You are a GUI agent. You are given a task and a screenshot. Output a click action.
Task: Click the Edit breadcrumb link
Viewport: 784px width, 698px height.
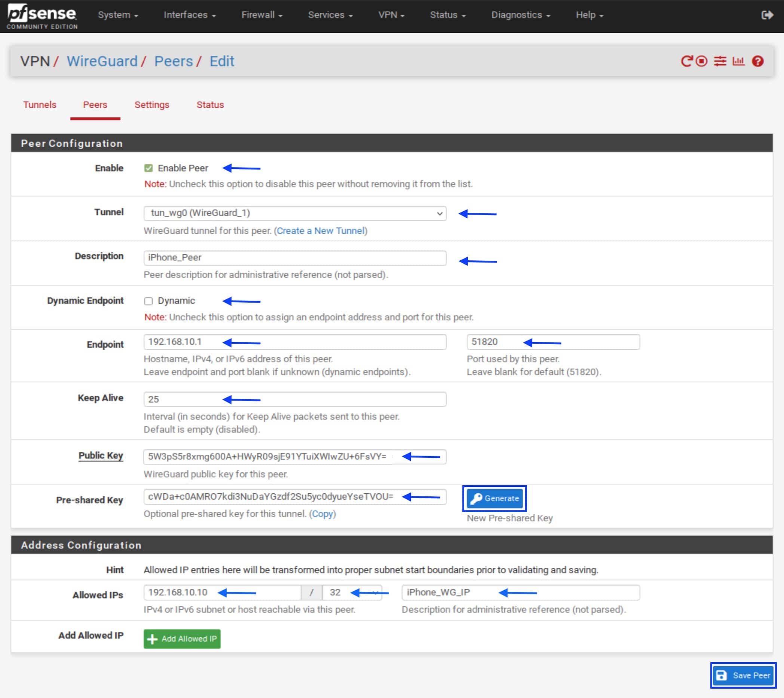(x=222, y=61)
